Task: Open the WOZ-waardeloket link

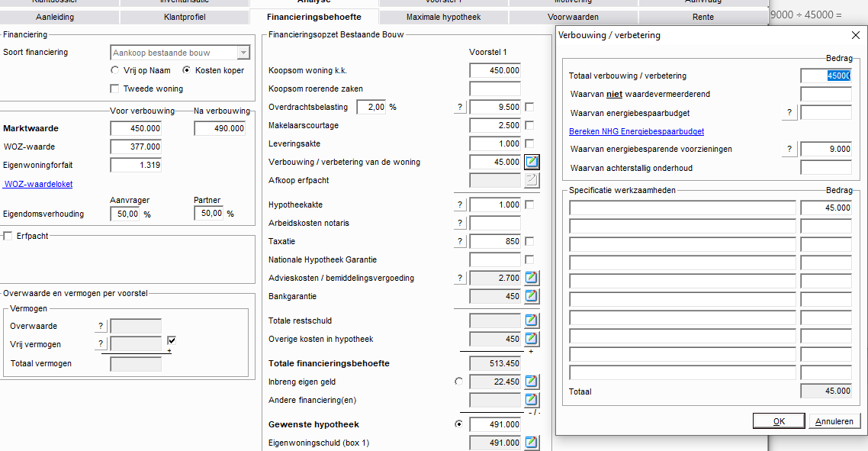Action: coord(38,184)
